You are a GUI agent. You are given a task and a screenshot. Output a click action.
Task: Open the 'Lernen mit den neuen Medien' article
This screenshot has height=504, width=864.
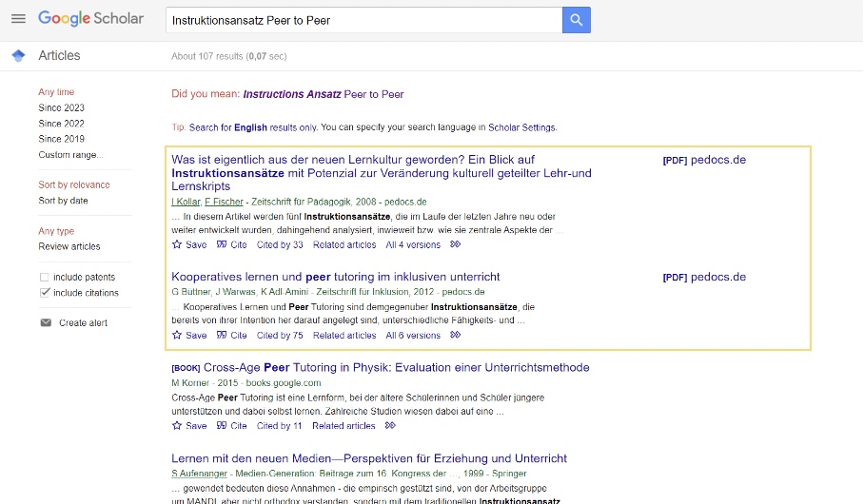pos(368,458)
